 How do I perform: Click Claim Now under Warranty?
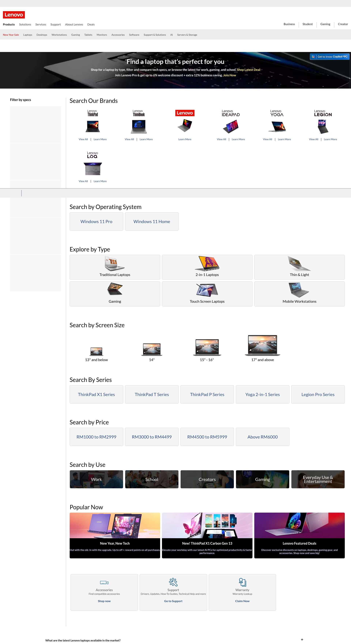pos(242,601)
